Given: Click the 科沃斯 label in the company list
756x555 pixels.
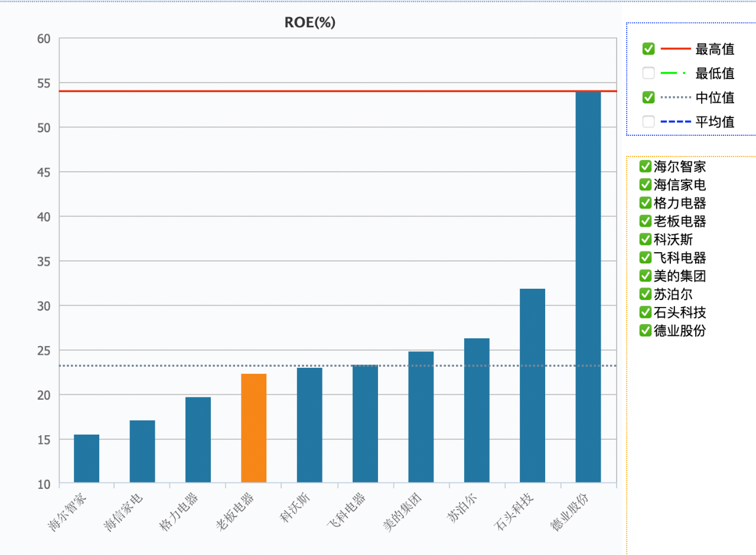Looking at the screenshot, I should (673, 239).
